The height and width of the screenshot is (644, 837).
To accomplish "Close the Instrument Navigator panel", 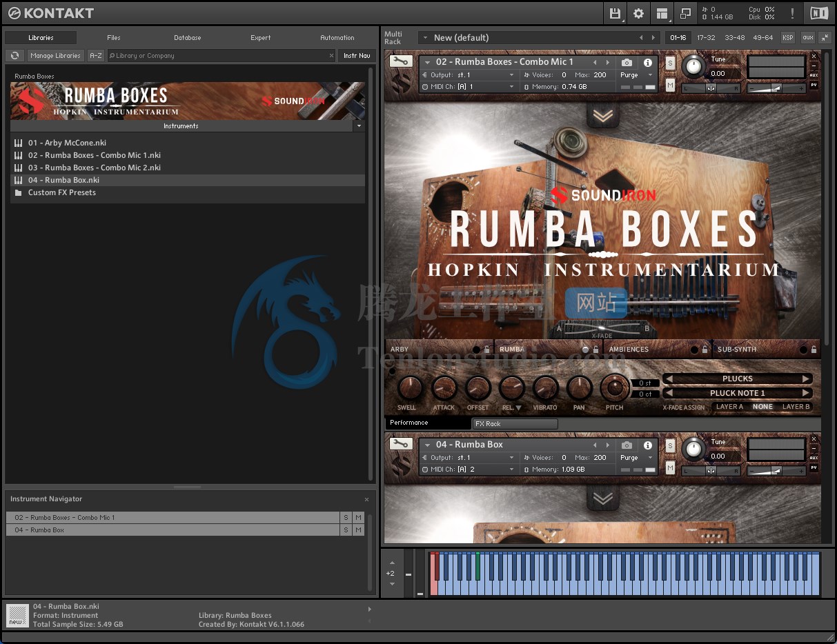I will [366, 499].
